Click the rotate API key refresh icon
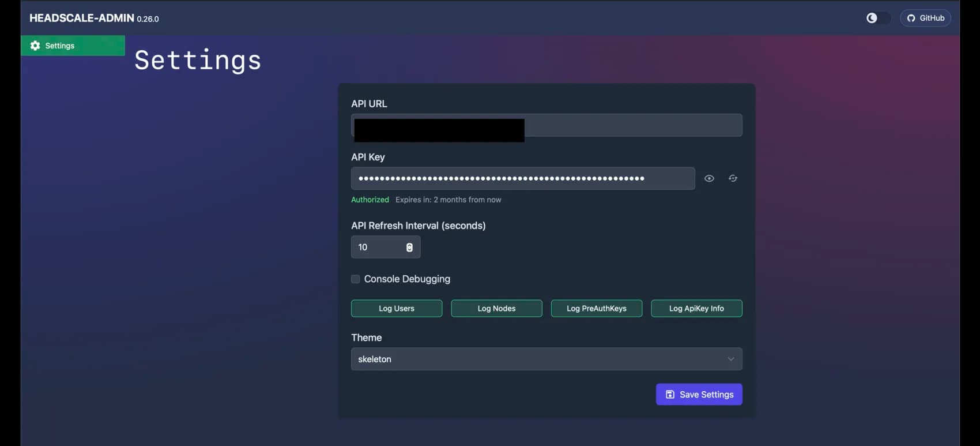Viewport: 980px width, 446px height. [733, 178]
